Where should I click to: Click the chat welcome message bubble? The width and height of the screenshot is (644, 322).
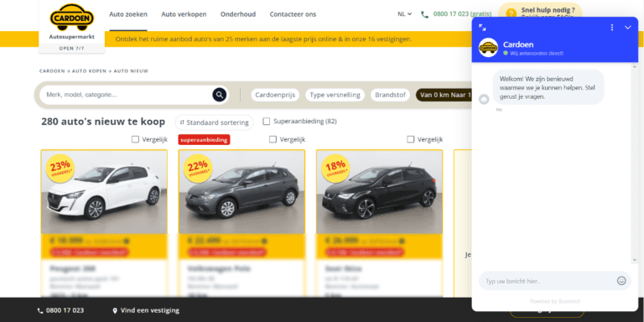tap(548, 87)
